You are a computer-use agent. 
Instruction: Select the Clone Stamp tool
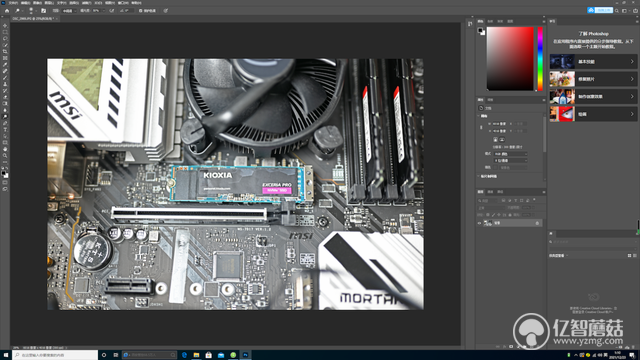[5, 84]
